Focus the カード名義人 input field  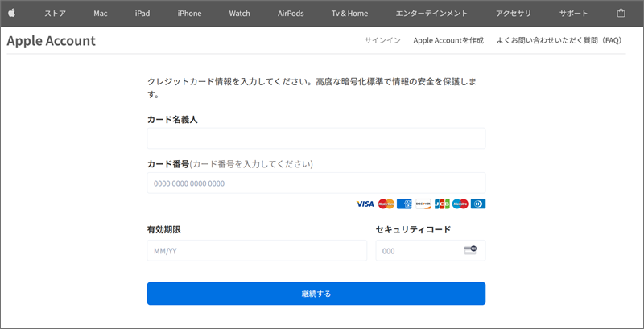pyautogui.click(x=316, y=138)
